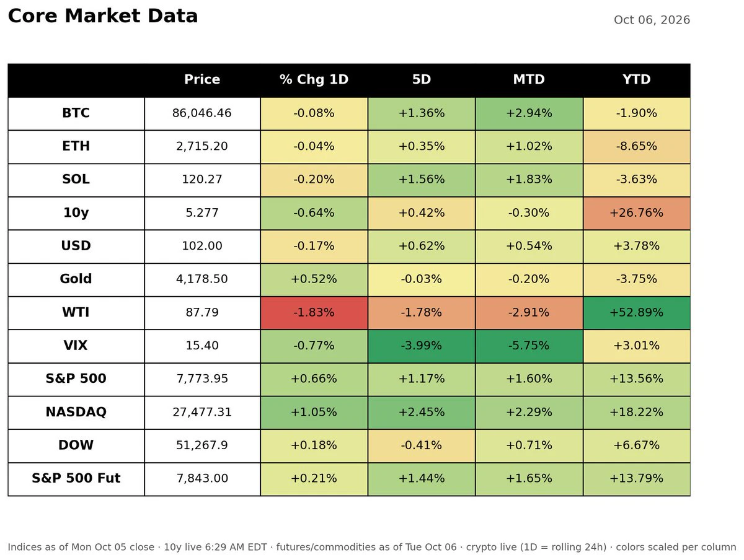The image size is (744, 560).
Task: Click the ETH row label
Action: click(x=76, y=147)
